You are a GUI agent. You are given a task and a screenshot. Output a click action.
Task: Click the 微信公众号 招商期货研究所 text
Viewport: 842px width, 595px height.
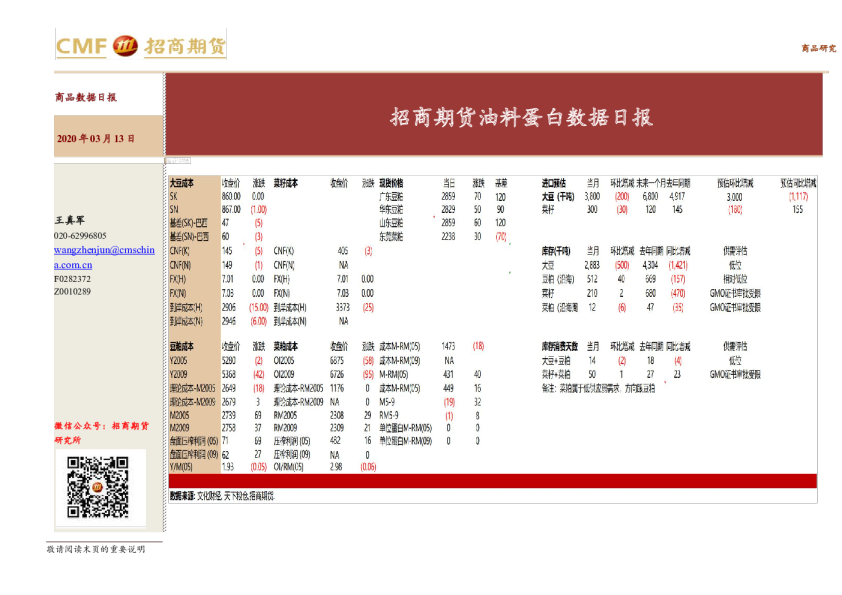coord(102,432)
